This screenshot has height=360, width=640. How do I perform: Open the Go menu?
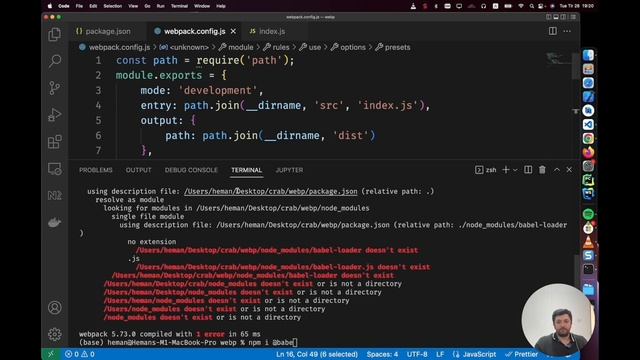coord(147,6)
